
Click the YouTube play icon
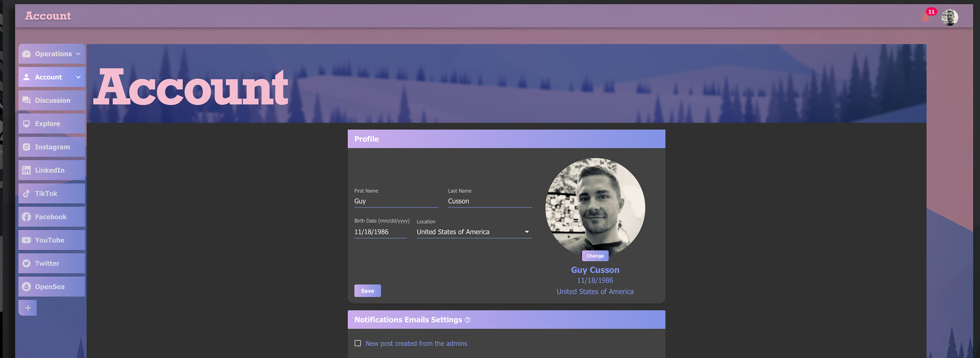26,240
